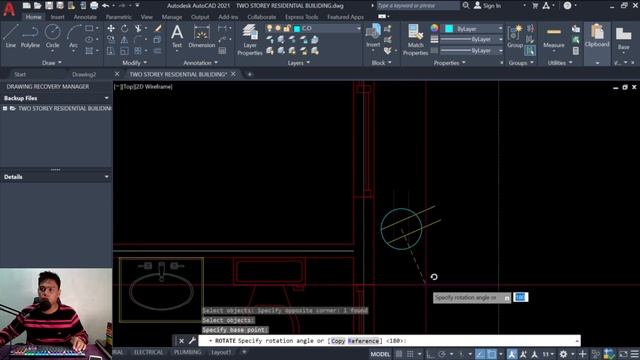Select the Measure utility

(553, 36)
